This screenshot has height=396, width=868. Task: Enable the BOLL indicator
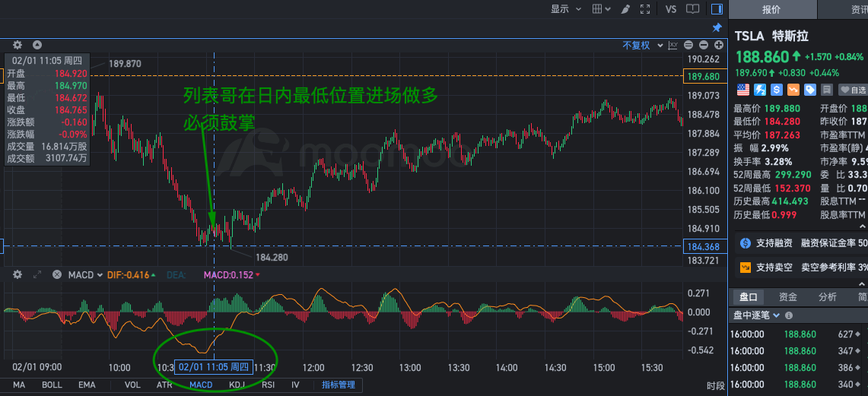tap(52, 385)
